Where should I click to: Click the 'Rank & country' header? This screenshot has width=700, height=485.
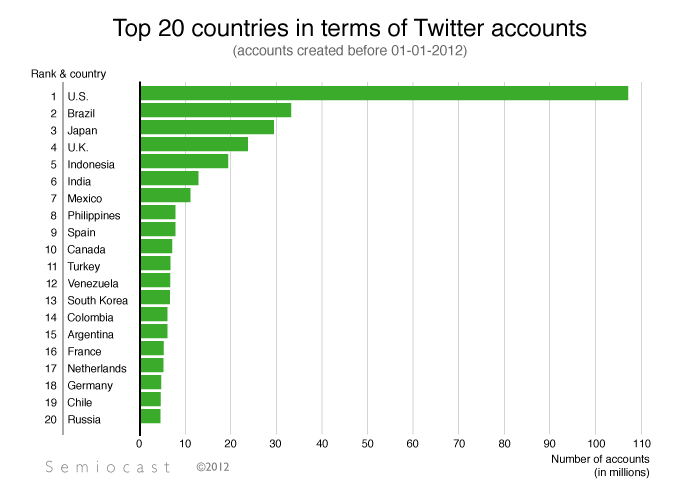tap(68, 74)
